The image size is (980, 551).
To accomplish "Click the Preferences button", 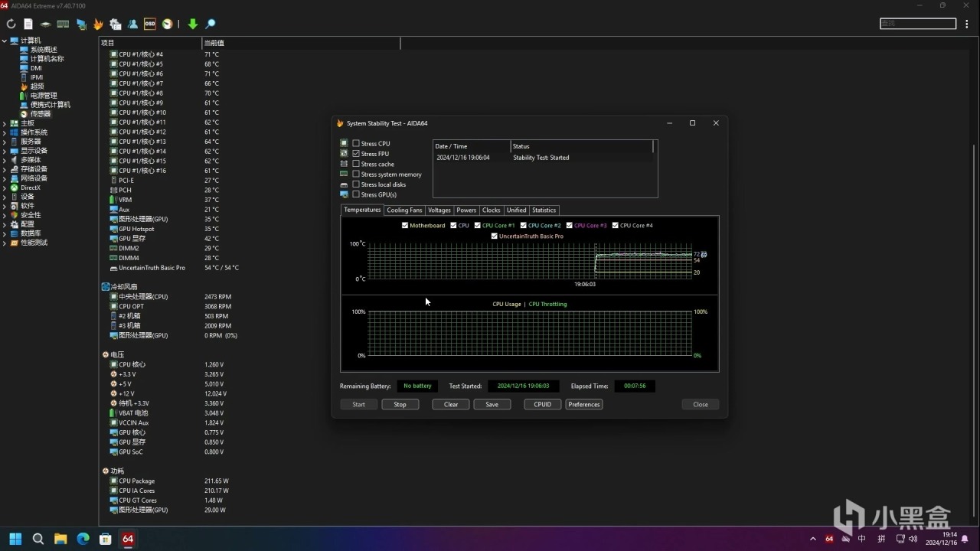I will (583, 405).
